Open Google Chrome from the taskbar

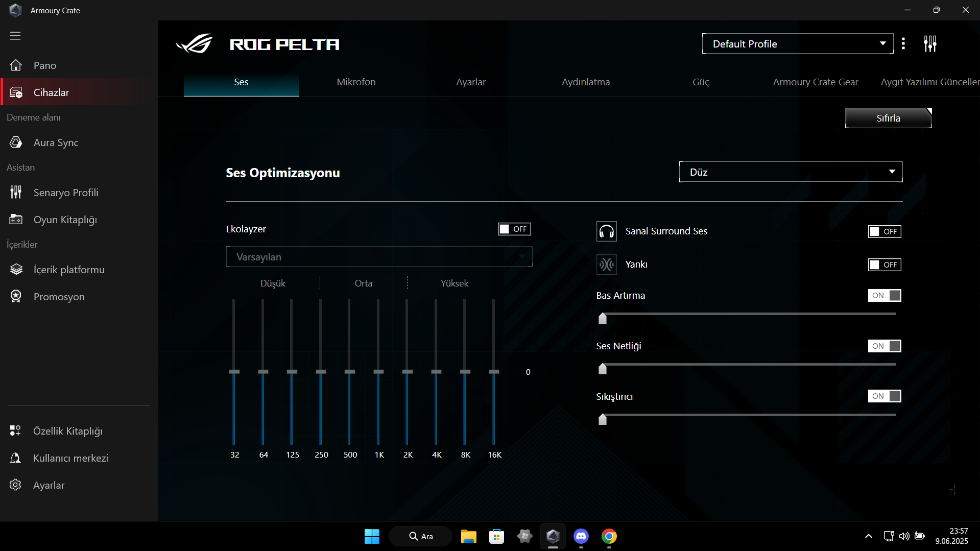point(609,537)
